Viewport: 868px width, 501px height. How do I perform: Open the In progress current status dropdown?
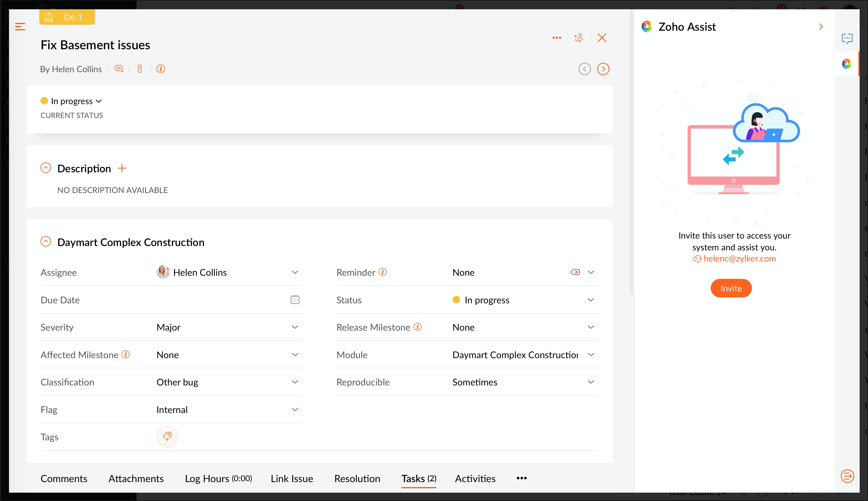click(72, 101)
